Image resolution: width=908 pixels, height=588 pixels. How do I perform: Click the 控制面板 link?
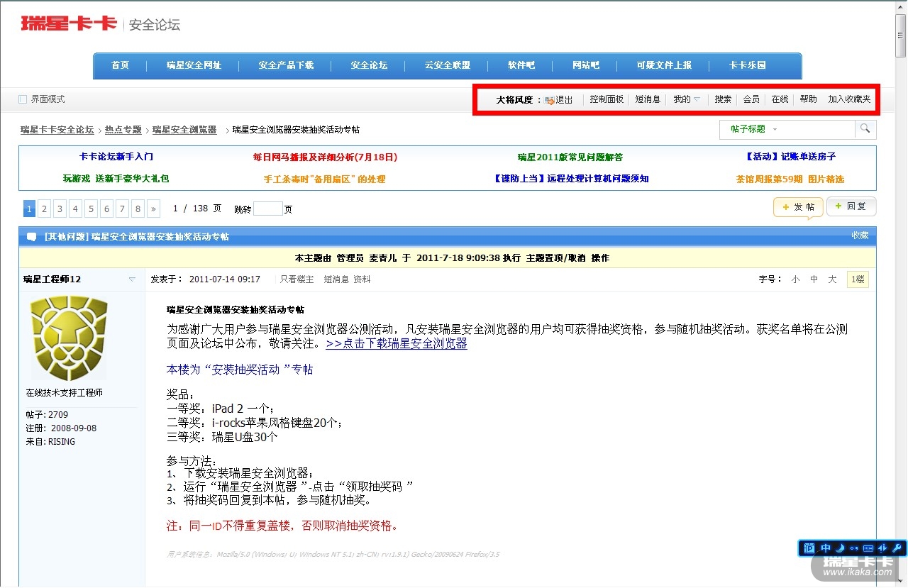pos(607,100)
